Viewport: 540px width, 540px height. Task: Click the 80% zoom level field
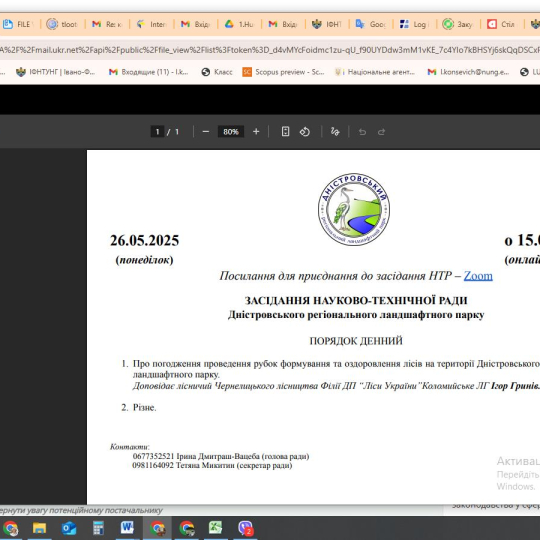coord(231,132)
